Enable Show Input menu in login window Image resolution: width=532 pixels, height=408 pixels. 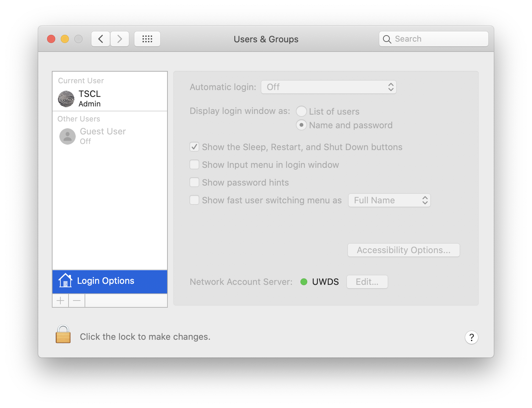pos(194,165)
